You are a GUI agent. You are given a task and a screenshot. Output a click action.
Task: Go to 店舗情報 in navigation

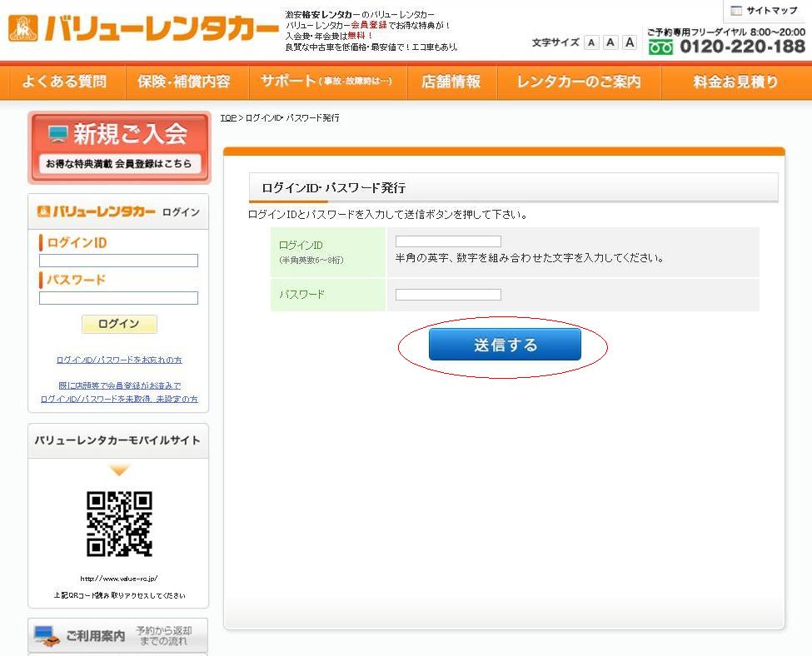pyautogui.click(x=452, y=82)
